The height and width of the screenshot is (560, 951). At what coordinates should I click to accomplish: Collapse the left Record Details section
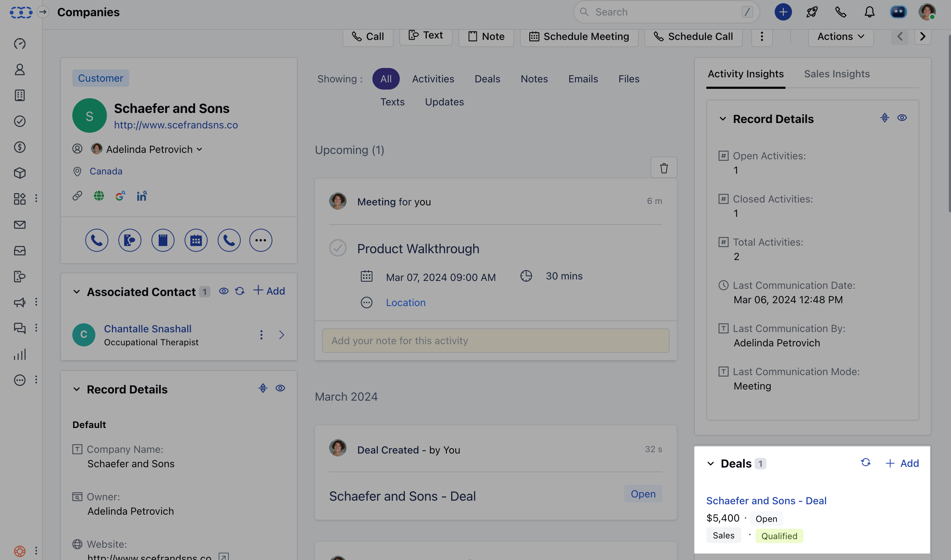(77, 390)
